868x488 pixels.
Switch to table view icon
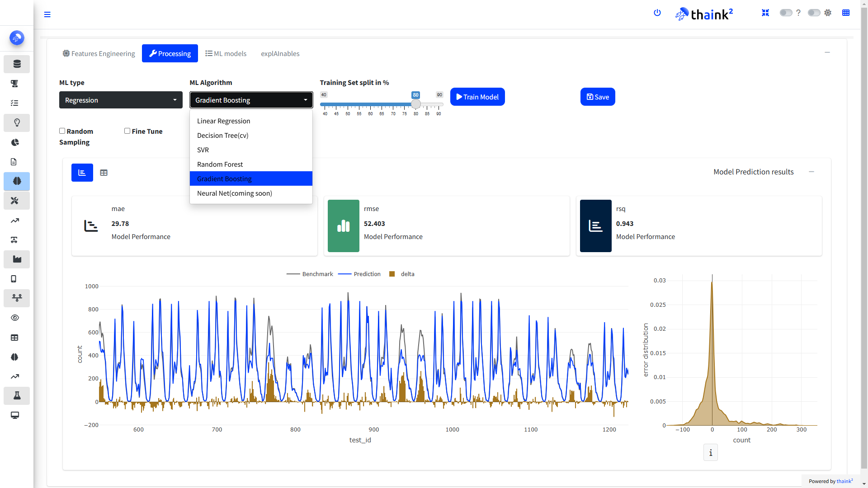click(x=104, y=173)
